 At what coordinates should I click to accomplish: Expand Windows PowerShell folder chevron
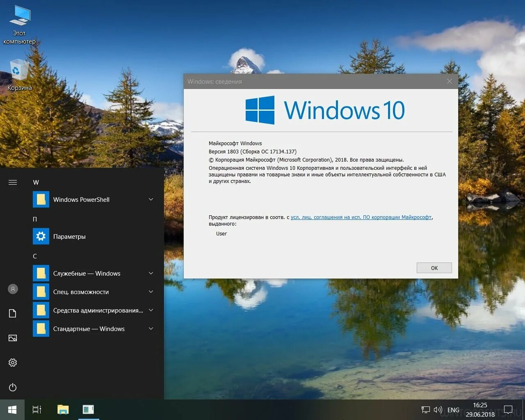pyautogui.click(x=151, y=199)
